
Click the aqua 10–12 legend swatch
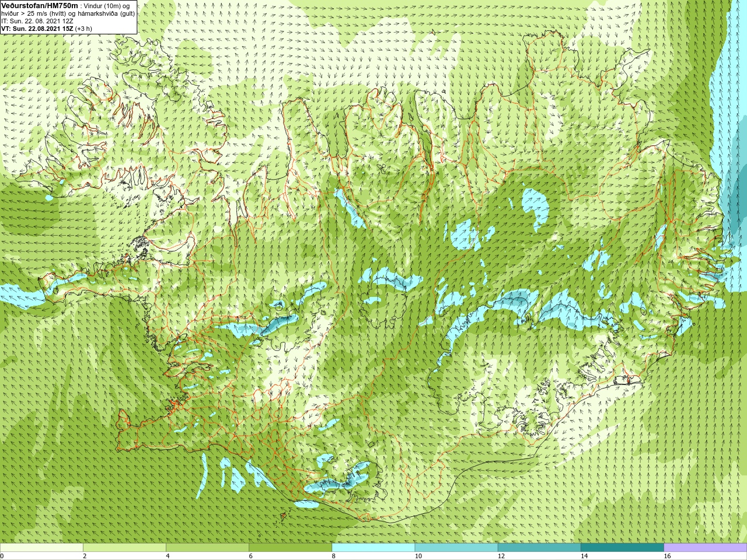coord(456,547)
